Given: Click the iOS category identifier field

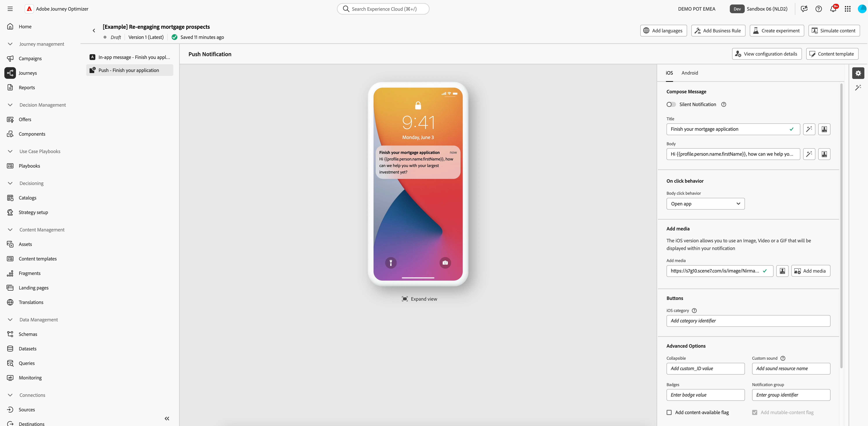Looking at the screenshot, I should click(x=748, y=321).
